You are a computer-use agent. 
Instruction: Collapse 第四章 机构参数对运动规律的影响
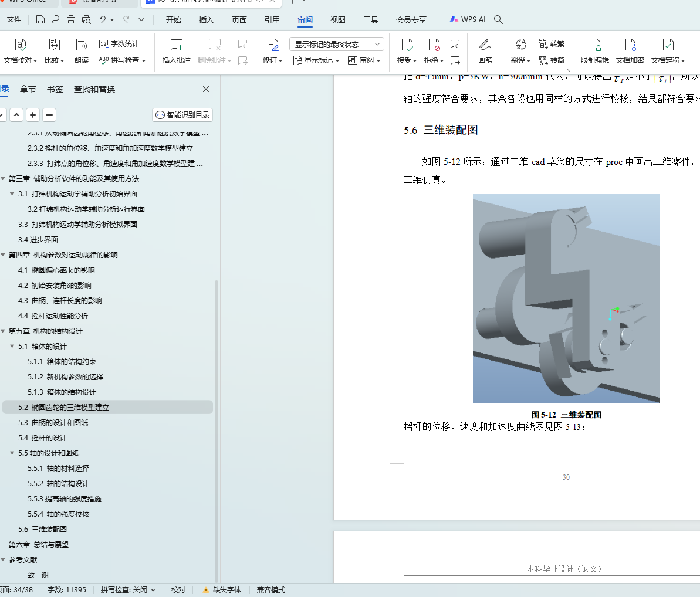(3, 255)
